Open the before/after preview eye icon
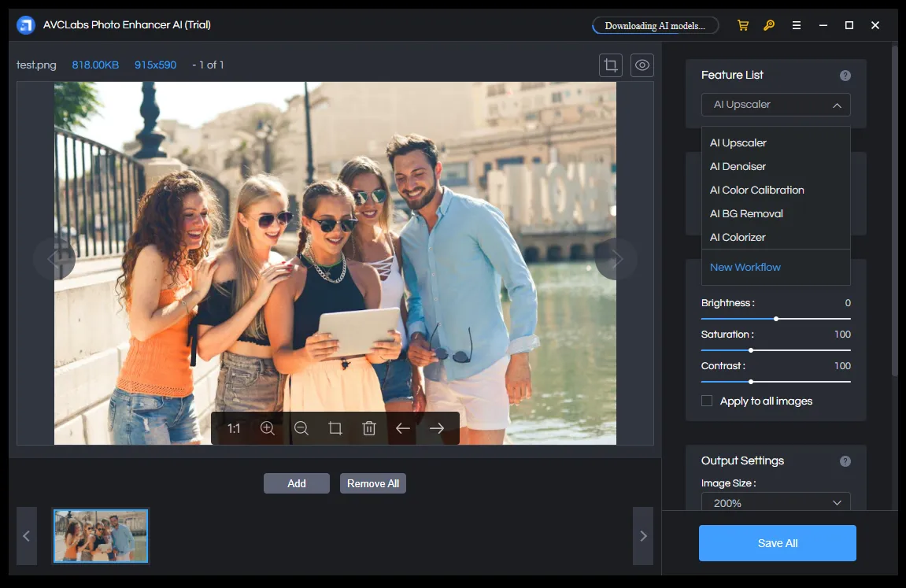This screenshot has width=906, height=588. (642, 65)
